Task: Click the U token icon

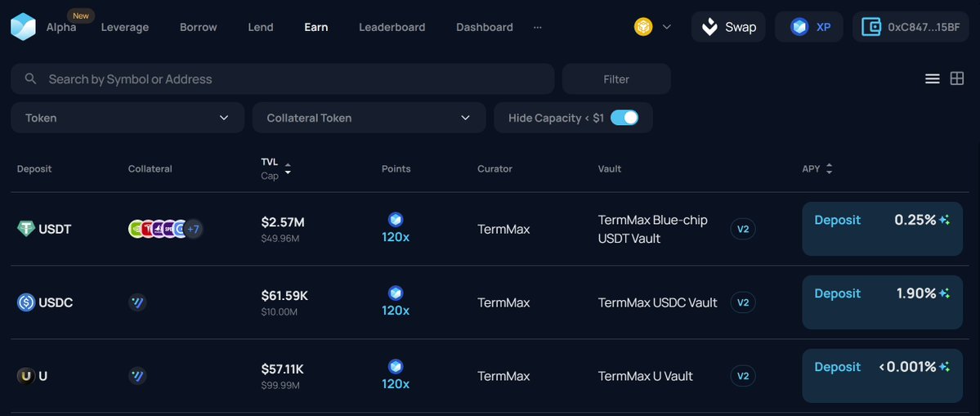Action: coord(25,376)
